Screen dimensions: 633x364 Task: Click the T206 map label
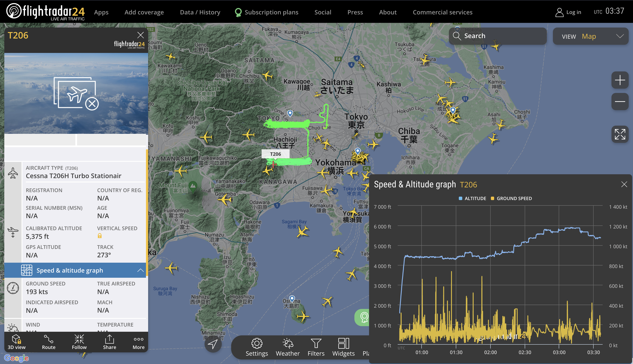(x=275, y=154)
